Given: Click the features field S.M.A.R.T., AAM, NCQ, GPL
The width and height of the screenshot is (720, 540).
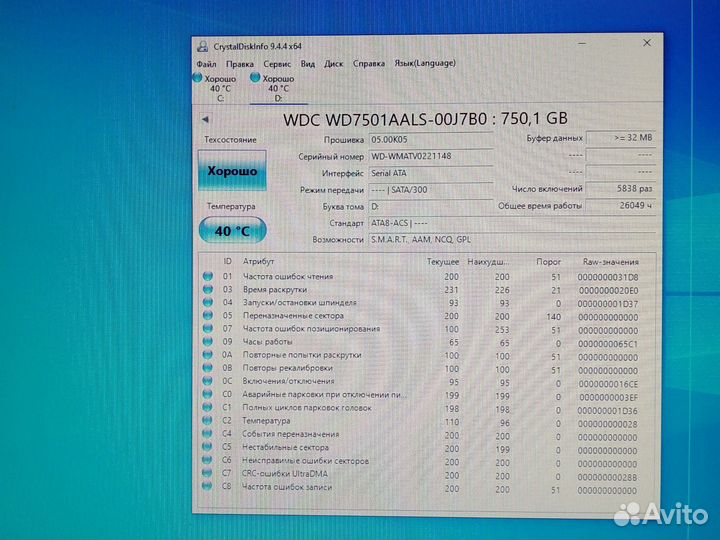Looking at the screenshot, I should click(512, 240).
